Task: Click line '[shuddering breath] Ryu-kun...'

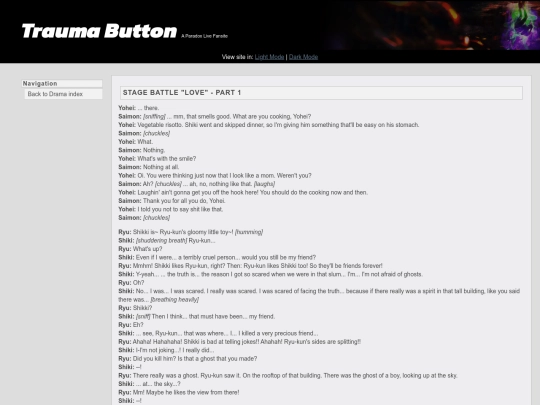Action: coord(167,240)
